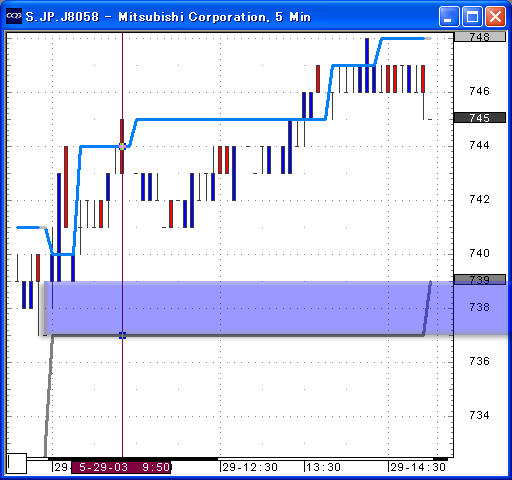
Task: Click the white box at bottom-left corner
Action: click(17, 463)
